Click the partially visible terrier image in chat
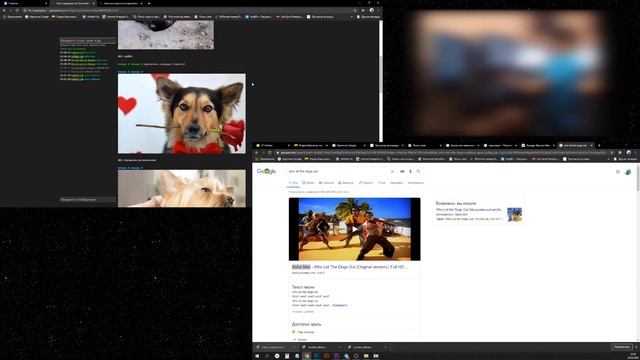 (x=182, y=189)
